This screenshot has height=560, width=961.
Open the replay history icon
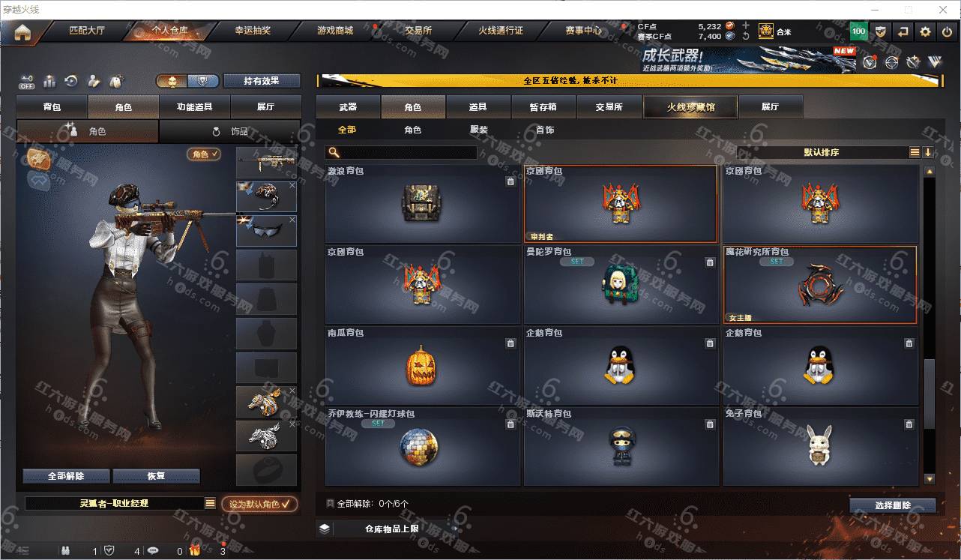72,81
